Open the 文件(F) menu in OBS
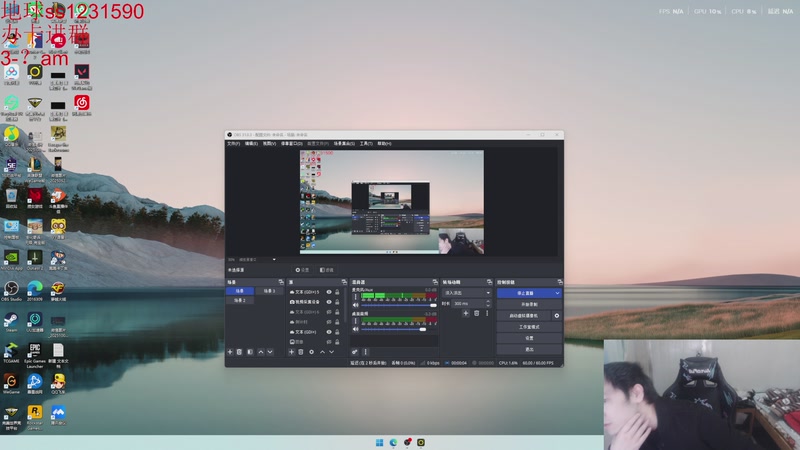The width and height of the screenshot is (800, 450). [233, 144]
